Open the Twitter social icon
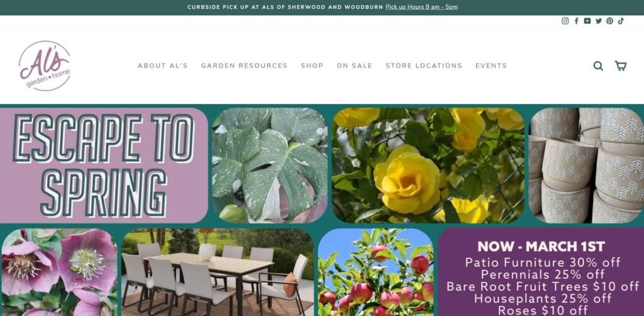The width and height of the screenshot is (644, 316). pyautogui.click(x=599, y=21)
